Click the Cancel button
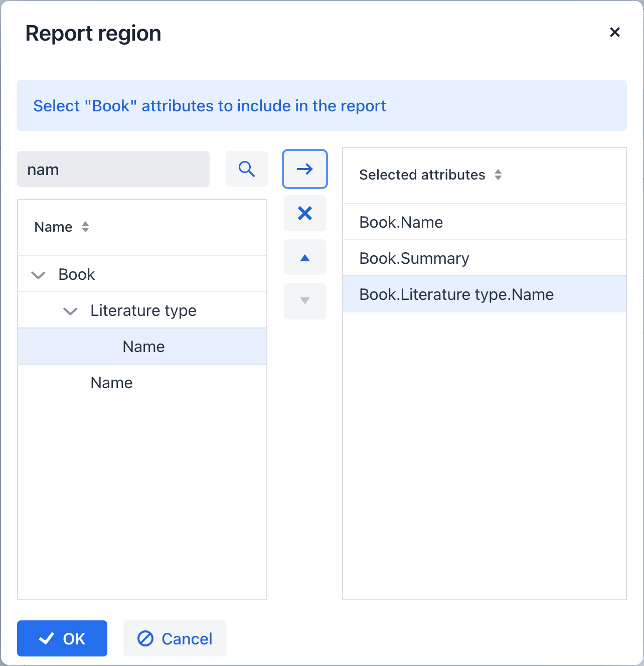 click(175, 638)
